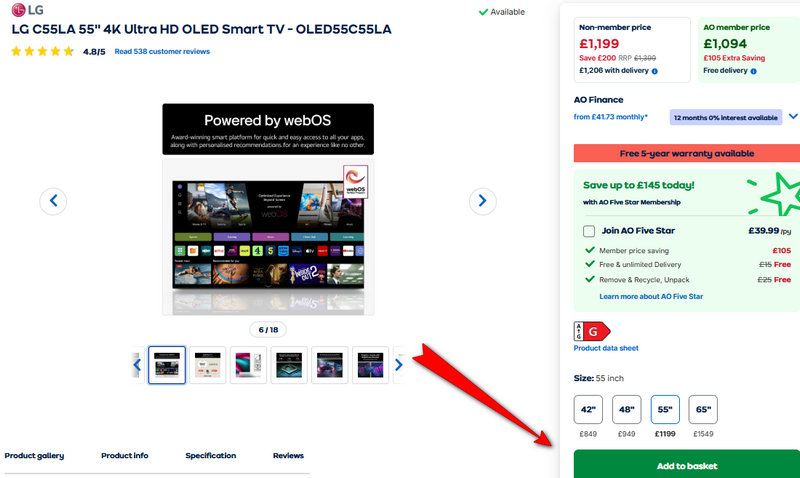Click info icon beside Free delivery

[x=754, y=71]
